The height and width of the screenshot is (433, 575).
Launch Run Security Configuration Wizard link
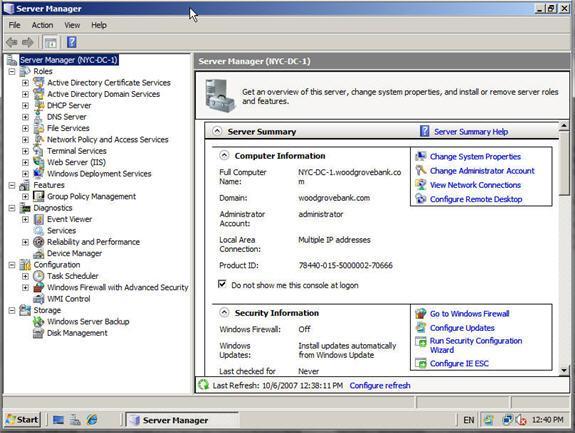click(x=476, y=345)
